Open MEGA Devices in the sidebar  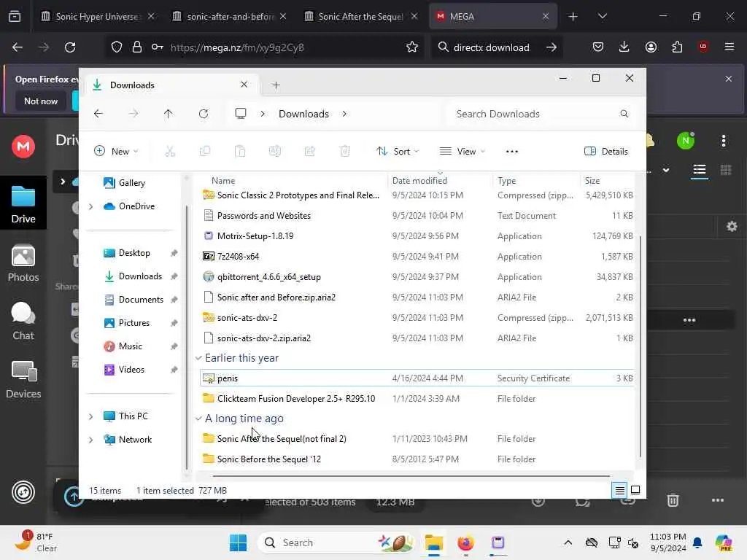tap(23, 379)
